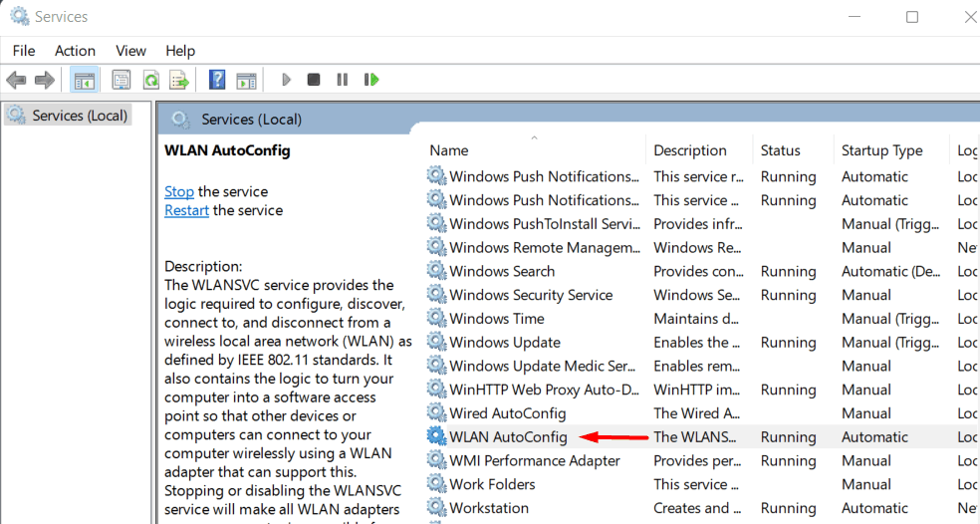This screenshot has width=980, height=524.
Task: Click the Stop Service square icon
Action: coord(314,80)
